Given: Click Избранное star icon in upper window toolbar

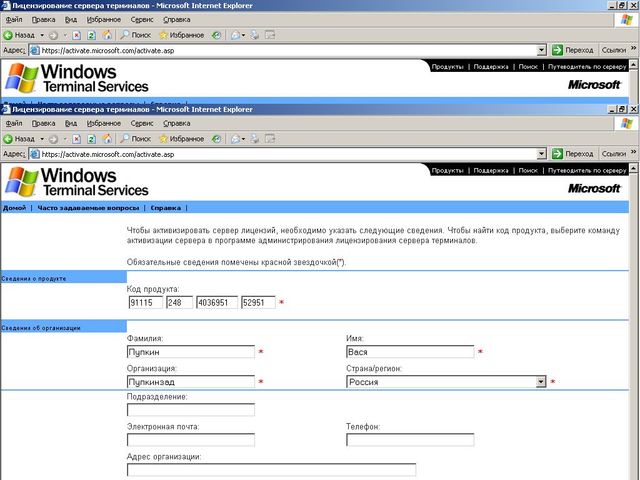Looking at the screenshot, I should [163, 35].
